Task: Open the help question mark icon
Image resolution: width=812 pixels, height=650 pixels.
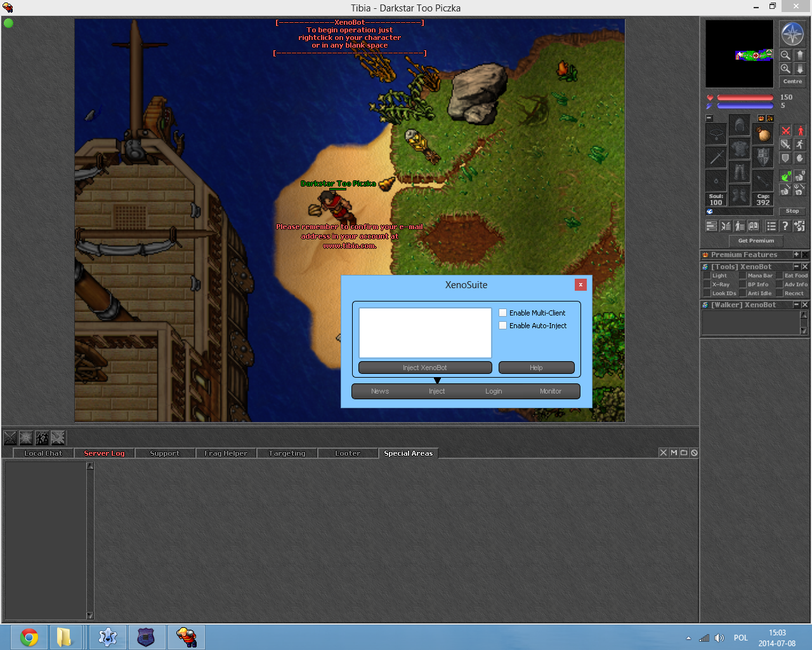Action: (x=785, y=226)
